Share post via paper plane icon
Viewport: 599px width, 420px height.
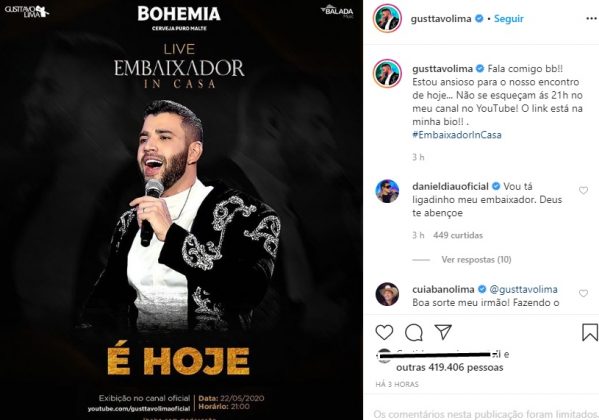(443, 332)
